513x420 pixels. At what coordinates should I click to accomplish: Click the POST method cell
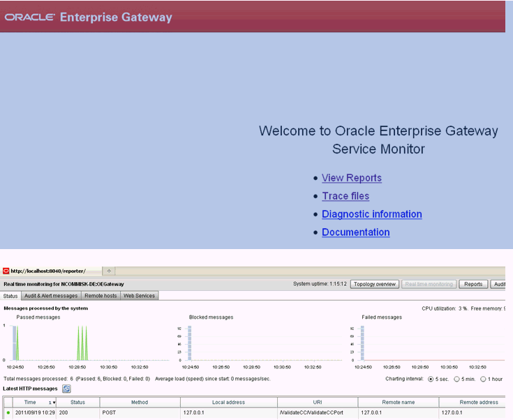click(x=140, y=413)
